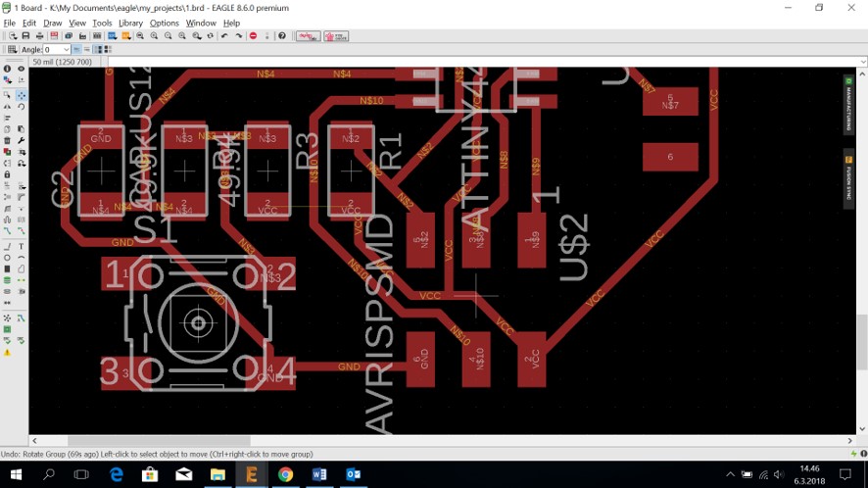Screen dimensions: 868x488
Task: Click the Redraw refresh icon
Action: coord(211,36)
